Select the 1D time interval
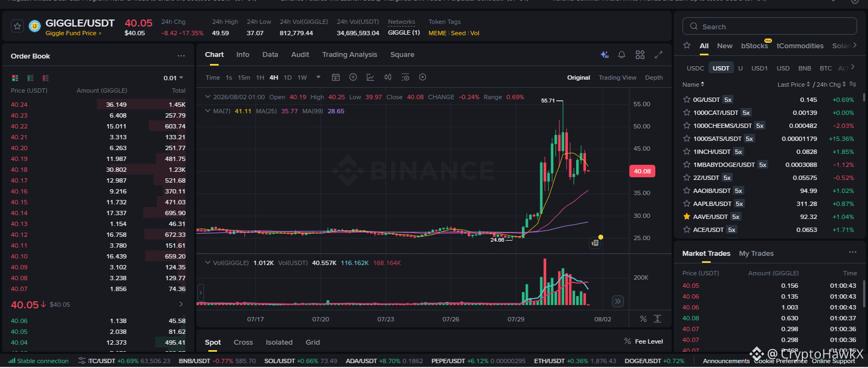 [x=288, y=78]
